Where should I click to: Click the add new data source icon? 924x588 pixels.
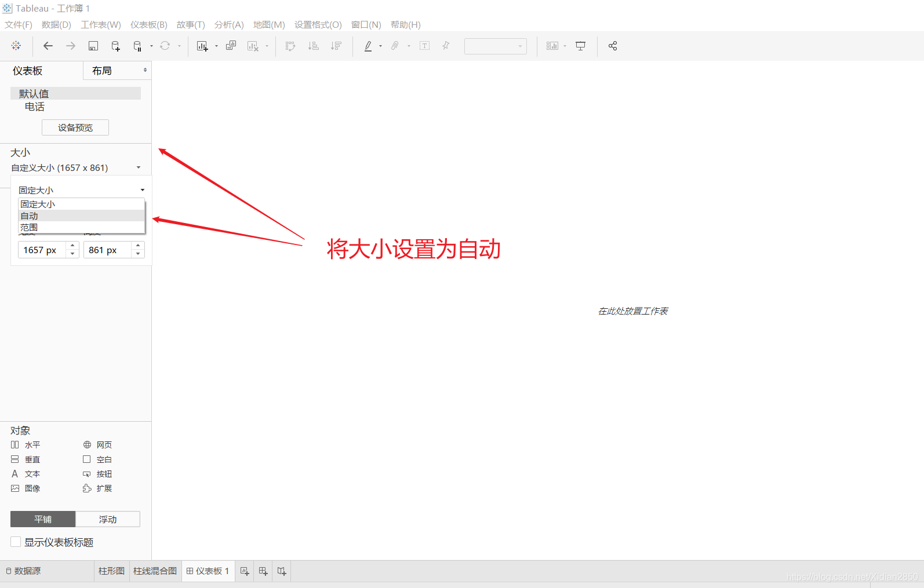(x=115, y=46)
